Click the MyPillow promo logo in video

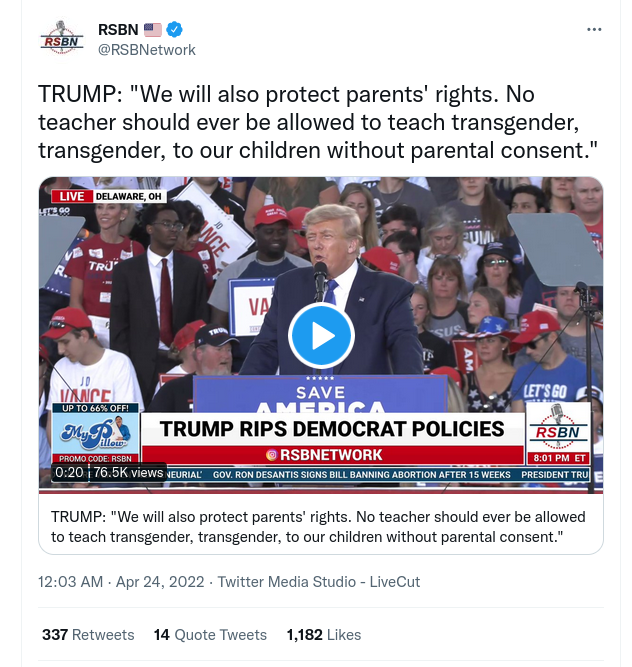click(96, 433)
